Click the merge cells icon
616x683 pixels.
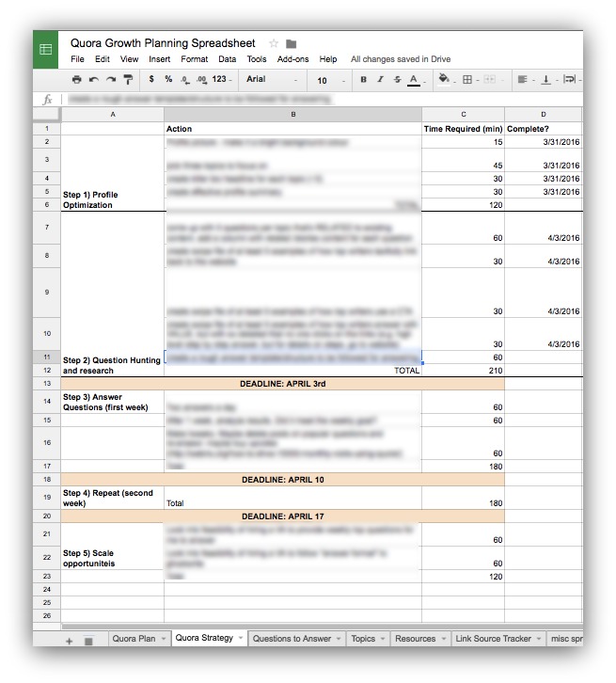point(490,79)
